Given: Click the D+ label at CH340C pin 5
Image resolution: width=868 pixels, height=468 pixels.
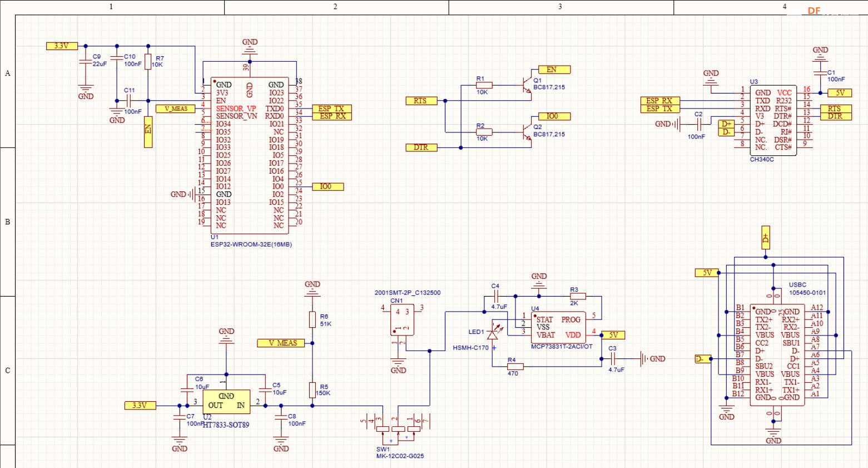Looking at the screenshot, I should pyautogui.click(x=726, y=124).
